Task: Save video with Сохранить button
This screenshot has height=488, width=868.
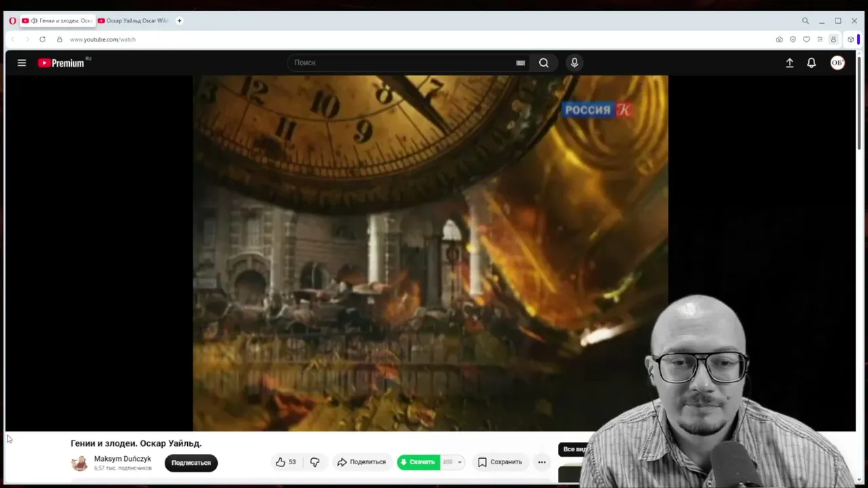Action: [x=500, y=462]
